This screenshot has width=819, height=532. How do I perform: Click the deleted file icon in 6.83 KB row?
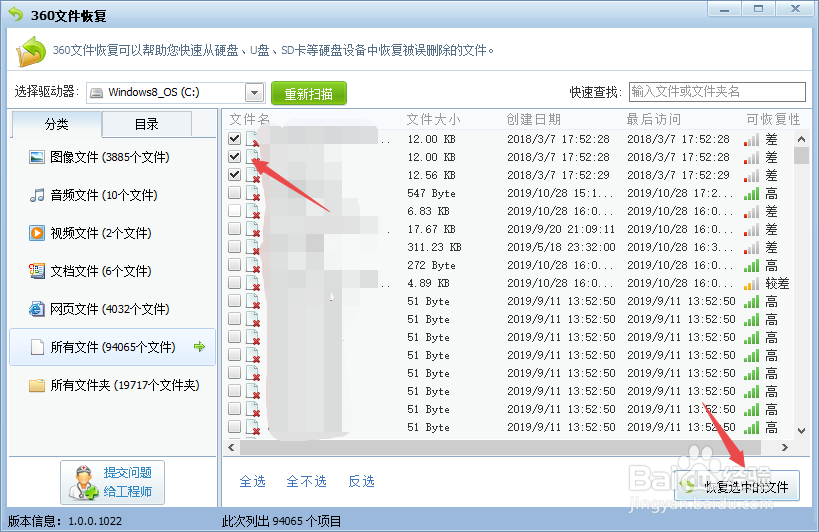coord(253,211)
